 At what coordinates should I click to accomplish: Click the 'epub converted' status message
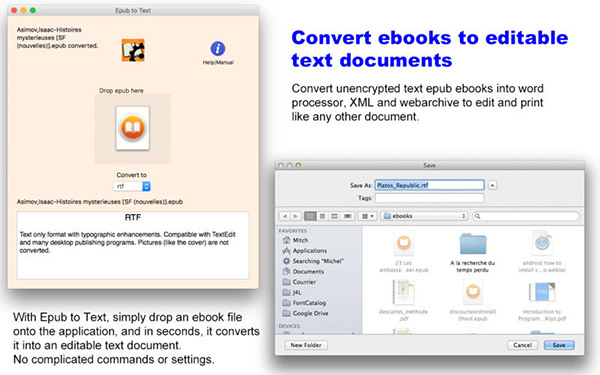click(x=57, y=38)
